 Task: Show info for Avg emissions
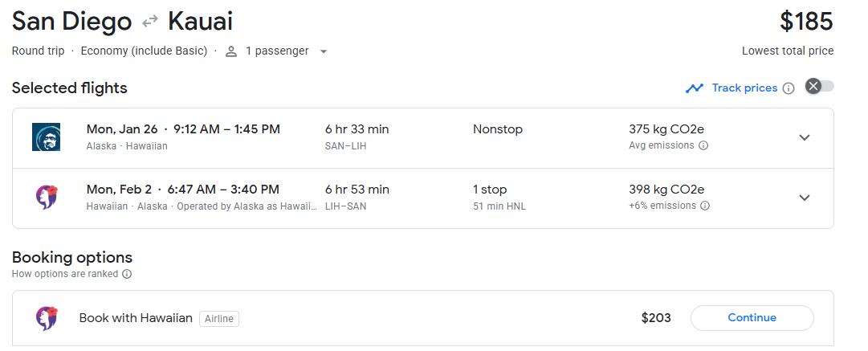tap(703, 145)
